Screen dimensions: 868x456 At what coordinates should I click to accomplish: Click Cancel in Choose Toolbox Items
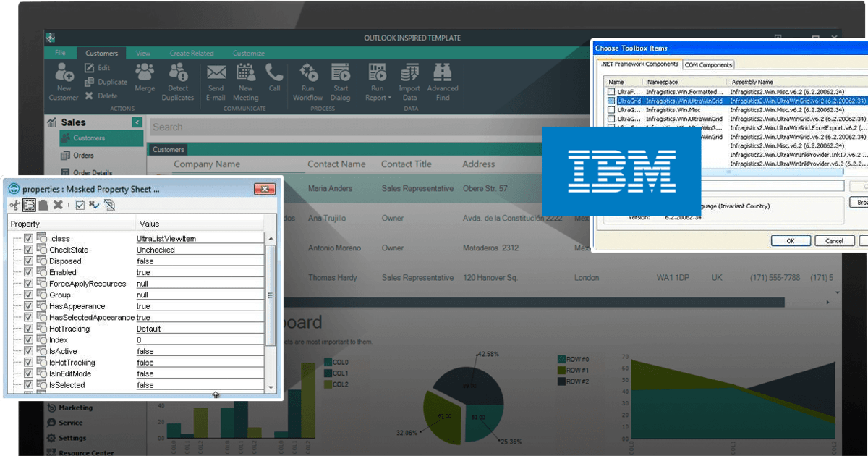[834, 240]
